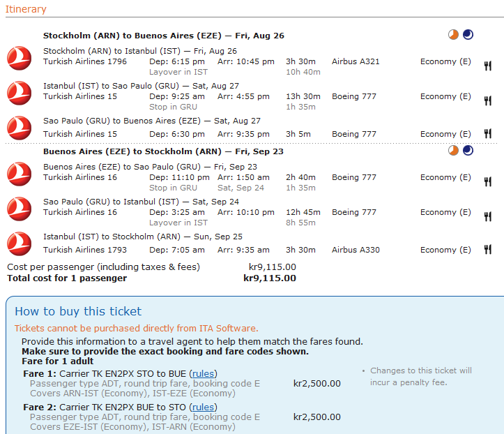Click meal icon on the 3:25 am Sao Paulo departure

point(488,216)
